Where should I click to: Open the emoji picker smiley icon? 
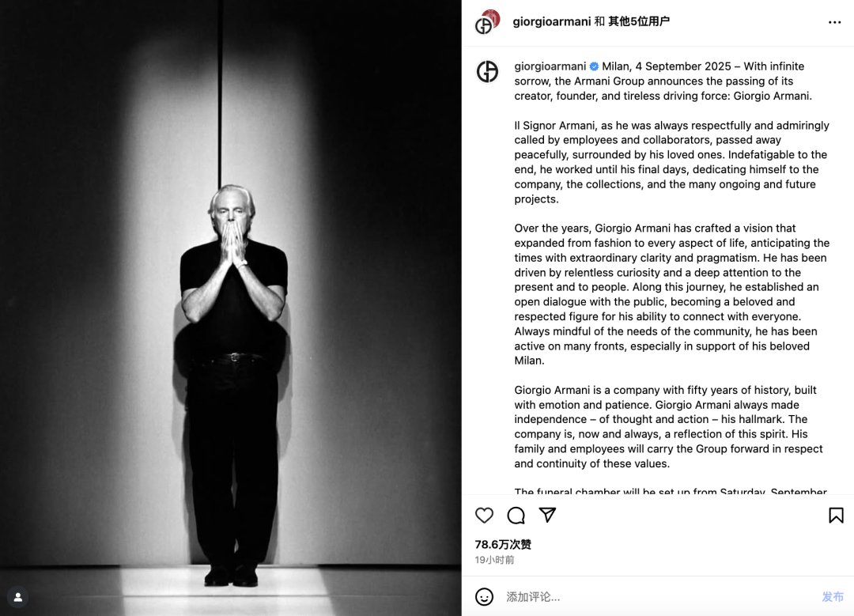[x=484, y=597]
